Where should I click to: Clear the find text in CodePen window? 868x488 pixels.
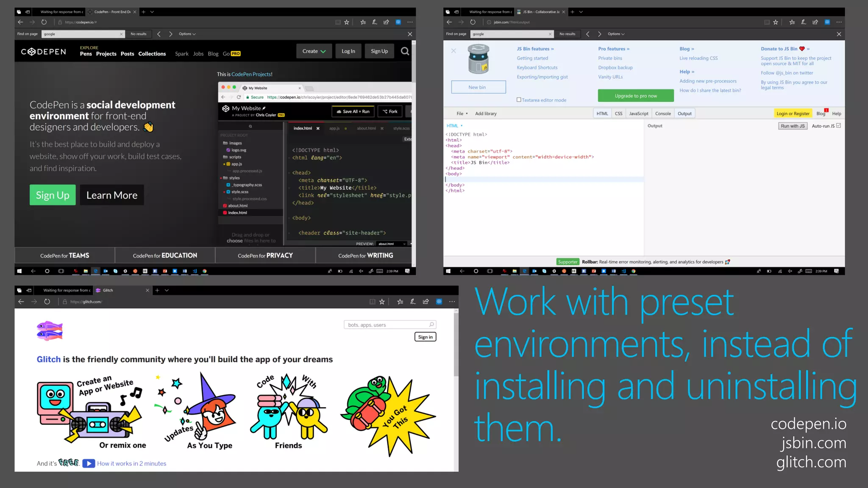pyautogui.click(x=121, y=34)
